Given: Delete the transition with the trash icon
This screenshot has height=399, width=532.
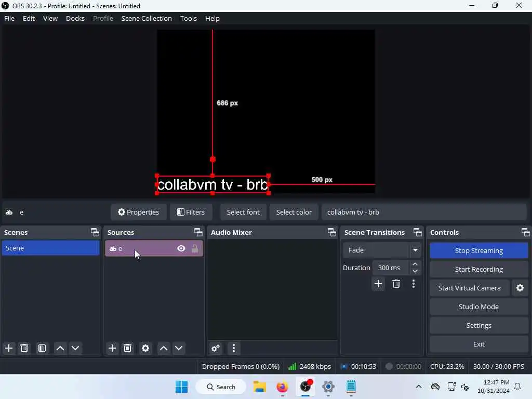Looking at the screenshot, I should click(396, 284).
